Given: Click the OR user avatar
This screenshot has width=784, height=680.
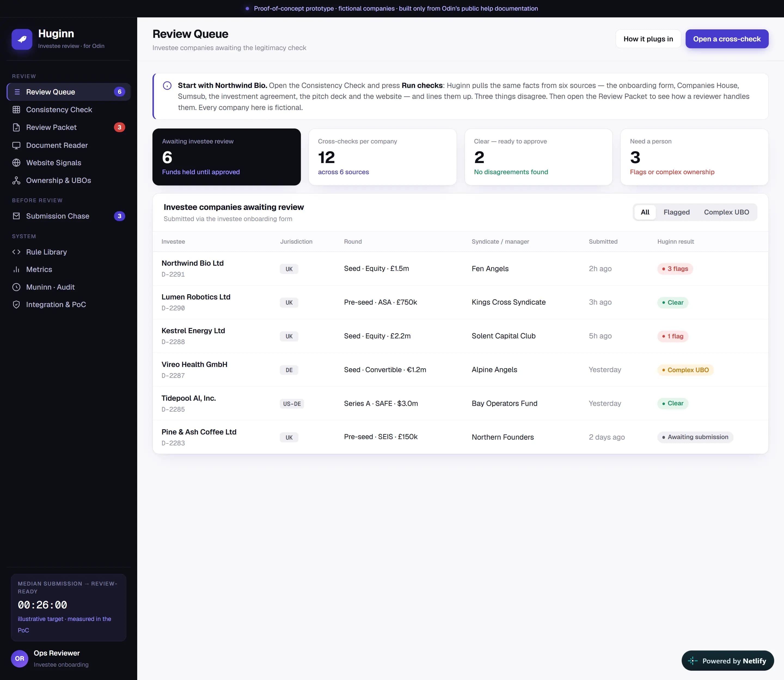Looking at the screenshot, I should point(20,658).
